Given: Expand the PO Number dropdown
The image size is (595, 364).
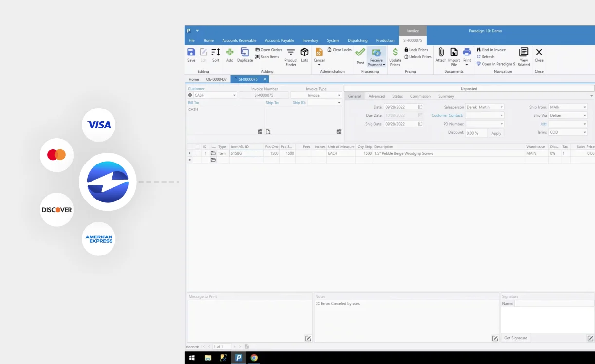Looking at the screenshot, I should (x=502, y=124).
